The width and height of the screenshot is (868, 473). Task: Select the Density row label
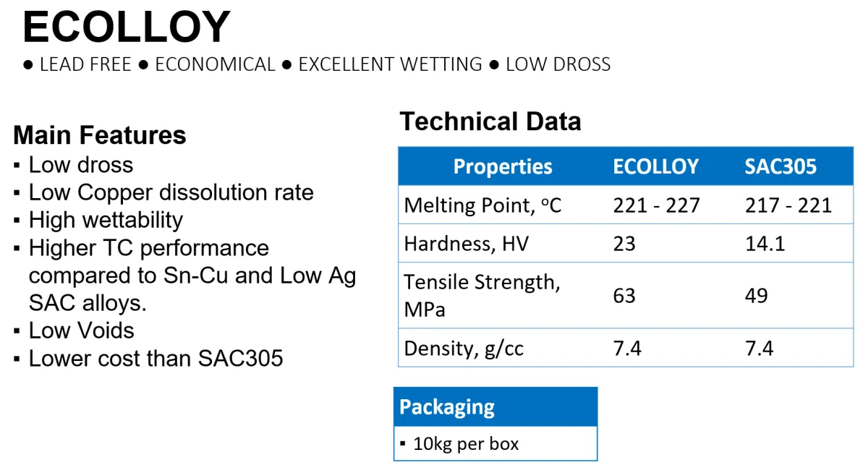tap(464, 349)
